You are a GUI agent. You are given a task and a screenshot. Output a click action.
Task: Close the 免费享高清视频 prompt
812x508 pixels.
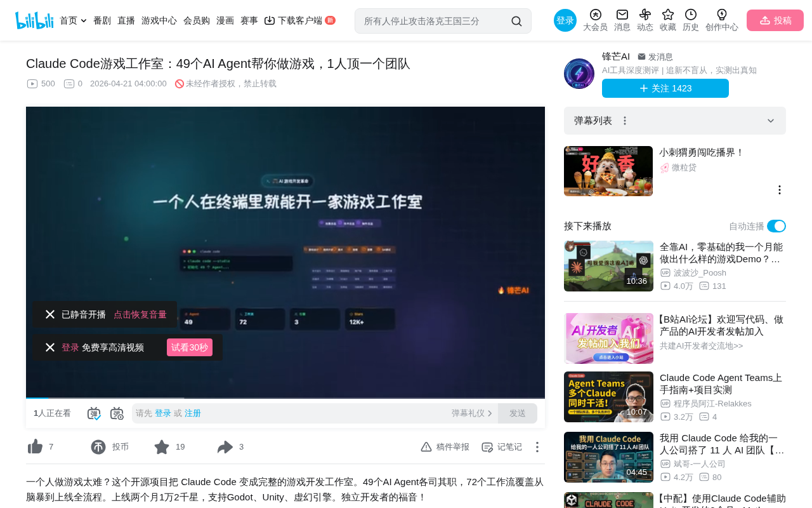pyautogui.click(x=50, y=347)
